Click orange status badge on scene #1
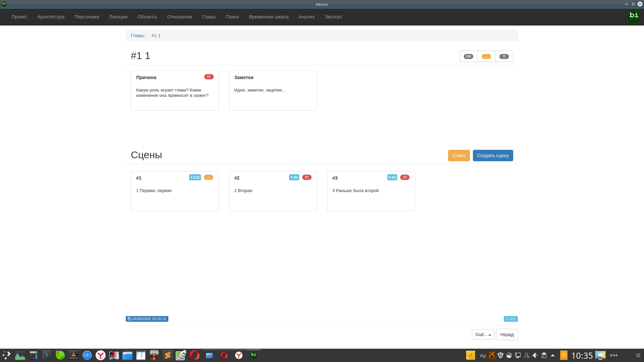 coord(208,177)
